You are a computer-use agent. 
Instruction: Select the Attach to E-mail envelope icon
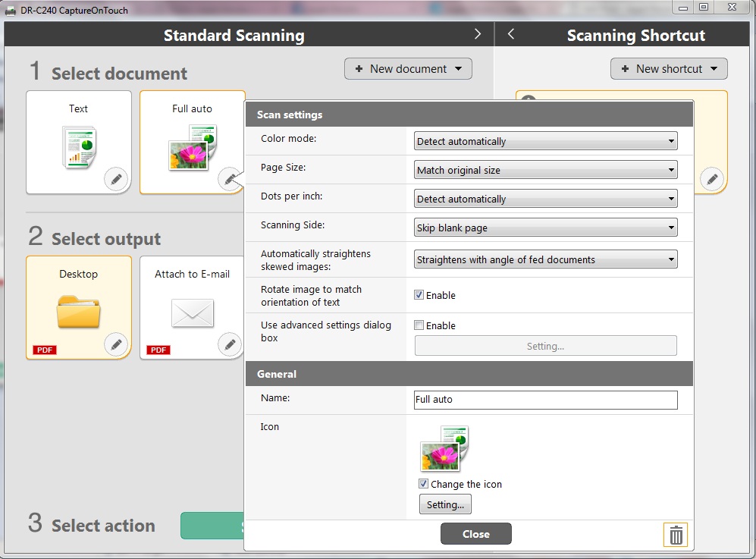click(x=192, y=312)
